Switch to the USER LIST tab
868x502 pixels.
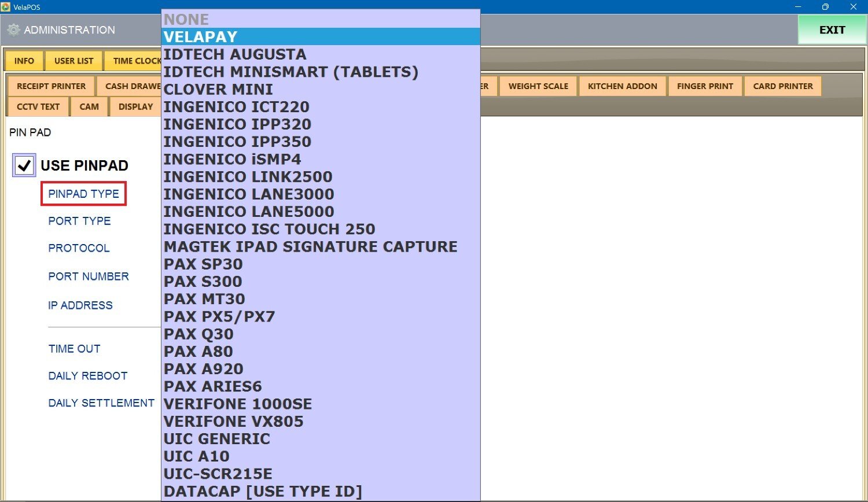tap(73, 61)
